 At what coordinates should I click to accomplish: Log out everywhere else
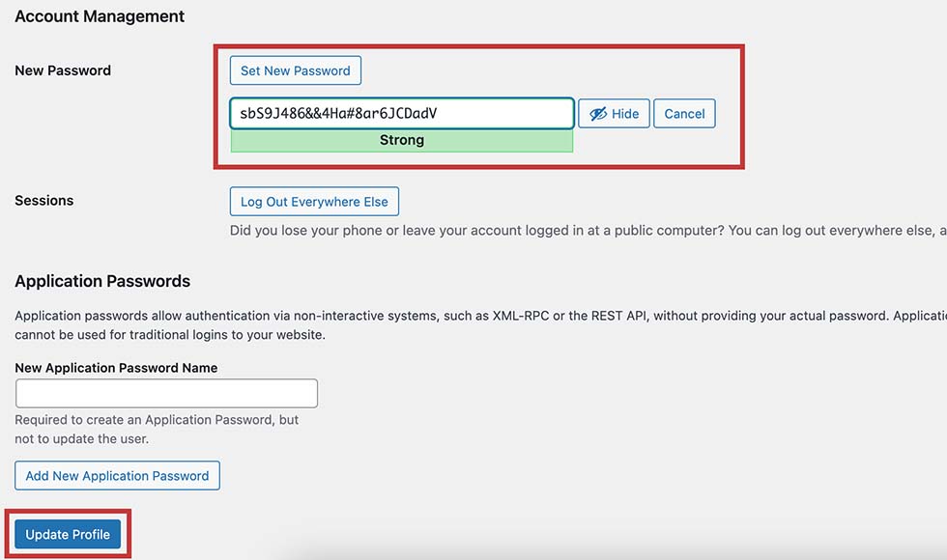[314, 202]
